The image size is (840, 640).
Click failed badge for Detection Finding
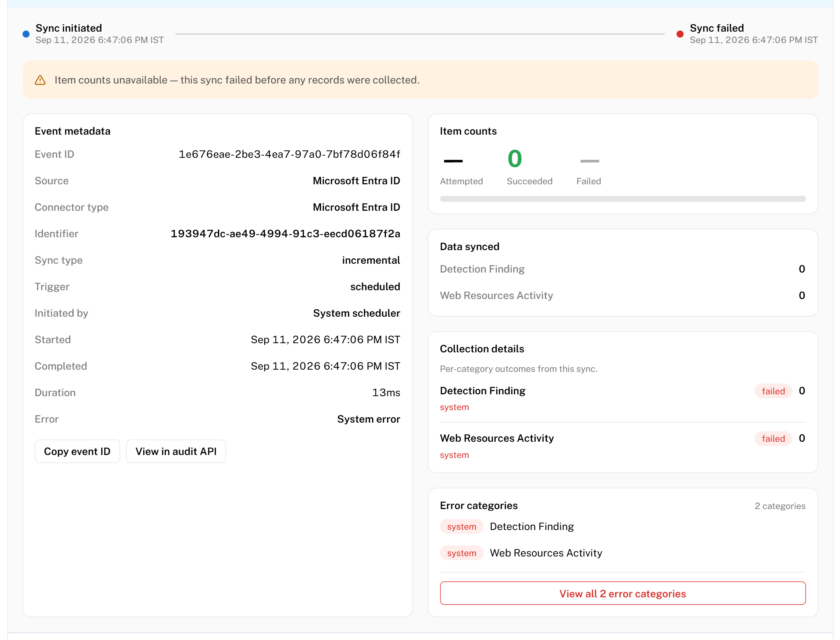(x=774, y=391)
